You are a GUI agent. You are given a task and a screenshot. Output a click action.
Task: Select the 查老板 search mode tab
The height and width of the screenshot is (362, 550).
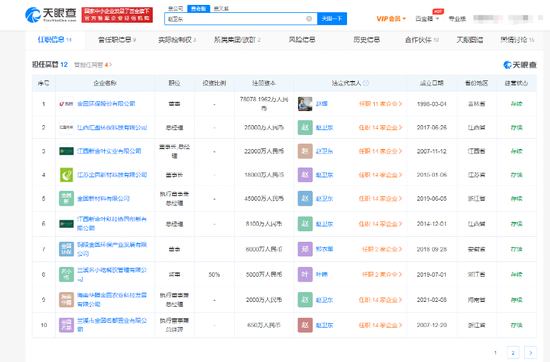pos(199,9)
